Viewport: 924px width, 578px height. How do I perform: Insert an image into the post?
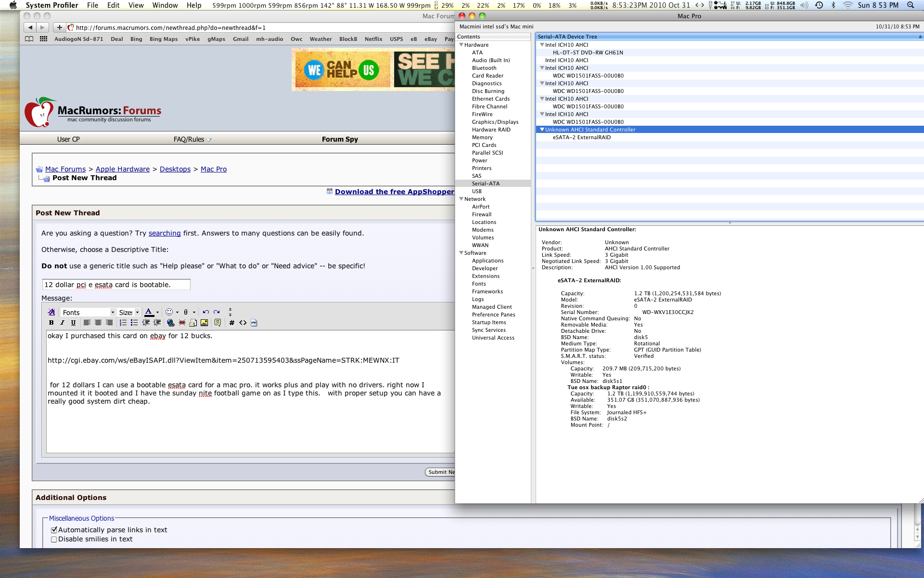(x=204, y=323)
